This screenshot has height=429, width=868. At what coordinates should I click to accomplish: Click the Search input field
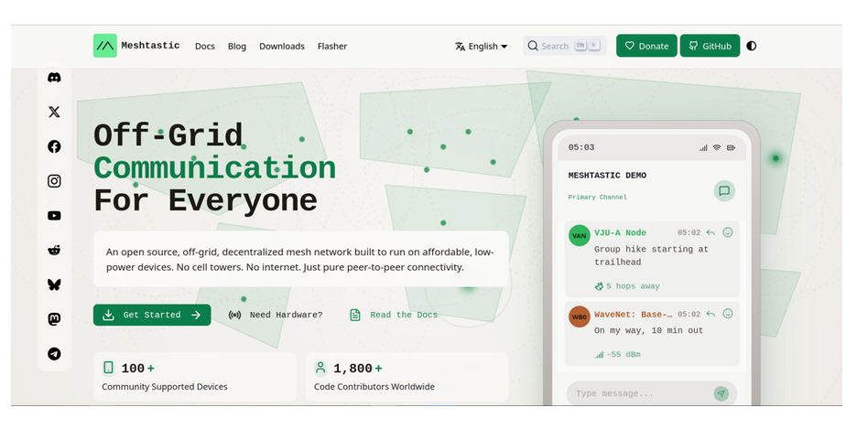pos(565,46)
